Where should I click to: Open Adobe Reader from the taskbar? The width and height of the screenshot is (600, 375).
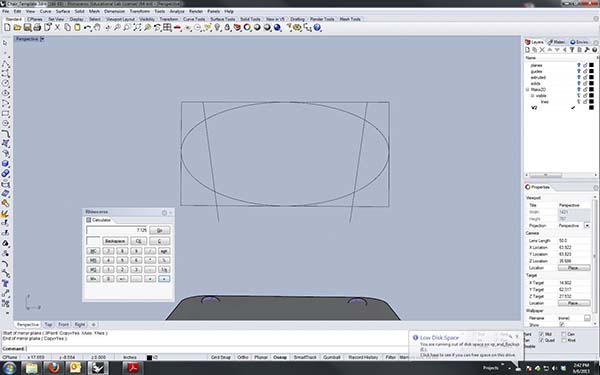point(132,368)
